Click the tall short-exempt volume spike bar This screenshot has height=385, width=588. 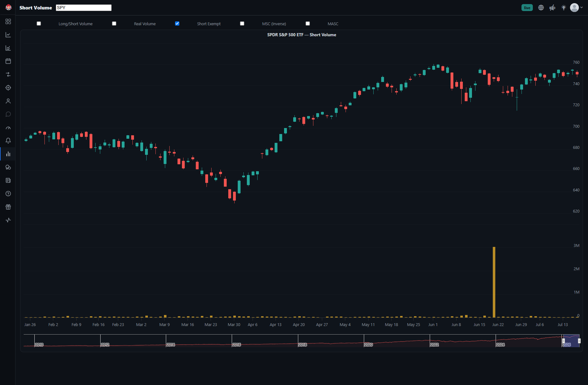point(494,282)
